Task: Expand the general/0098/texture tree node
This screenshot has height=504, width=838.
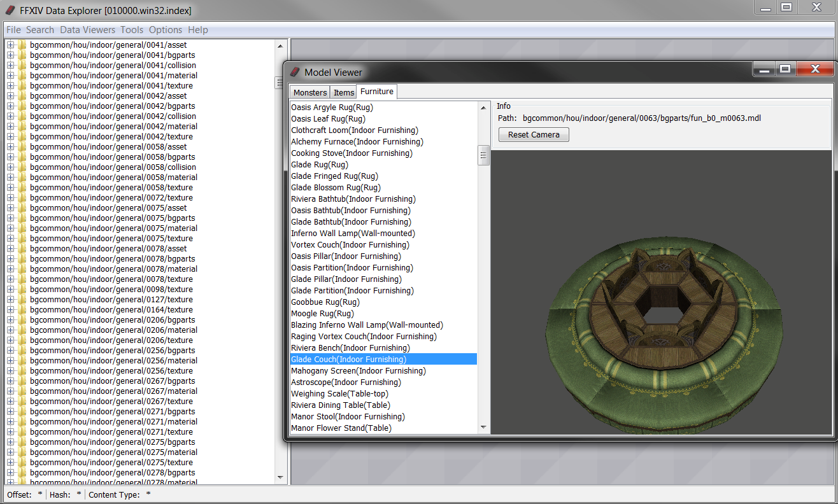Action: click(x=10, y=290)
